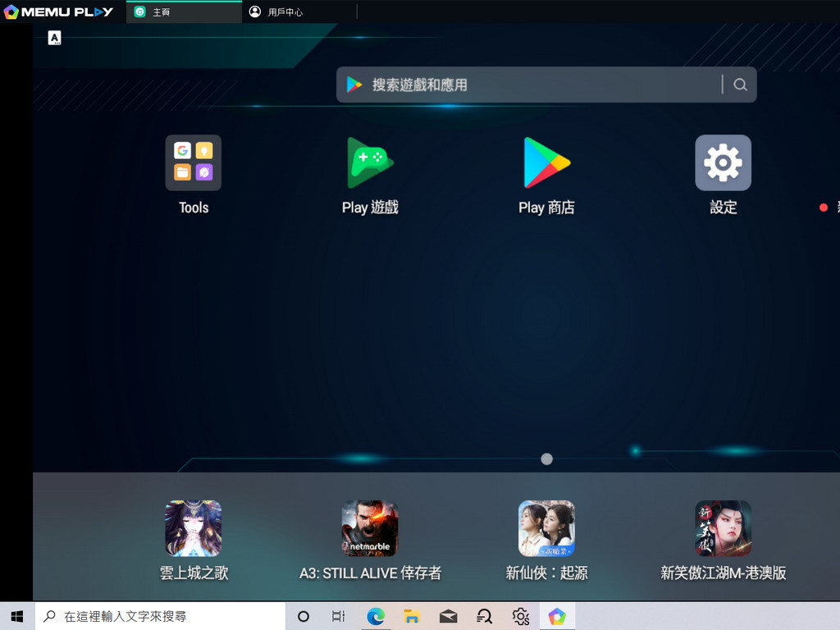Click the home screen page indicator dot

[x=546, y=459]
